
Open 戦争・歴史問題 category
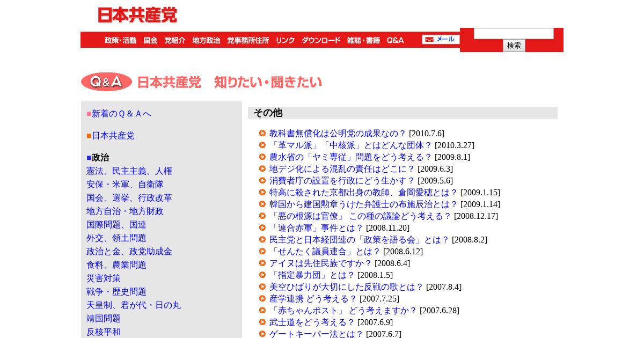(x=116, y=292)
